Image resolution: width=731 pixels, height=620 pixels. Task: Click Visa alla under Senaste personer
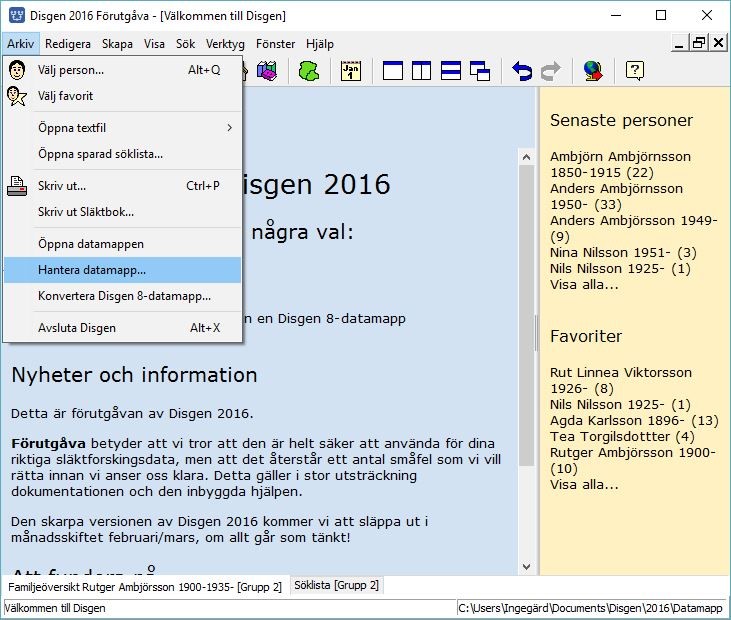pos(584,285)
